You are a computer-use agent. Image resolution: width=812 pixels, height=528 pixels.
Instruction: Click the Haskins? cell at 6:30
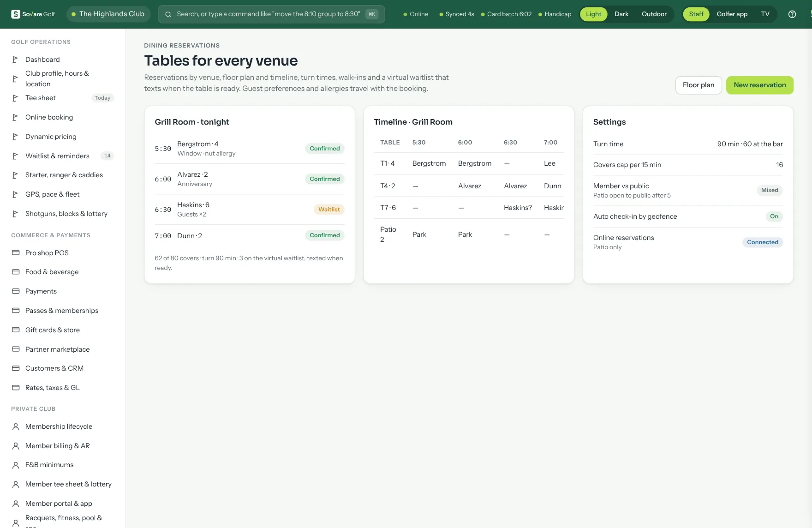(518, 208)
